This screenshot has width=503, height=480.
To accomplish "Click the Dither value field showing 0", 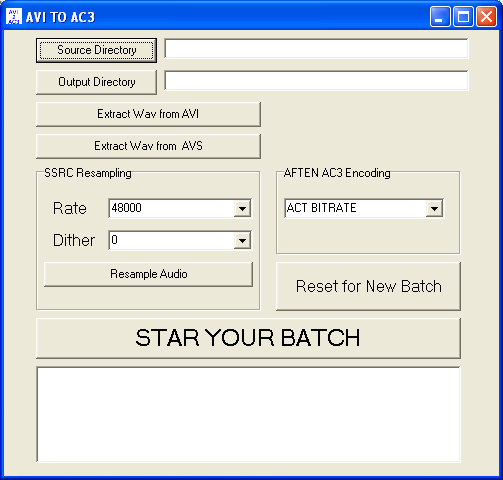I will coord(172,240).
